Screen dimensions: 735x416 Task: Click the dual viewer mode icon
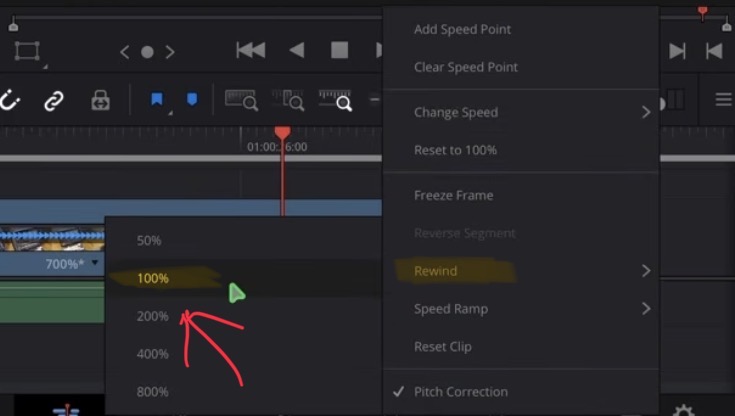click(673, 100)
